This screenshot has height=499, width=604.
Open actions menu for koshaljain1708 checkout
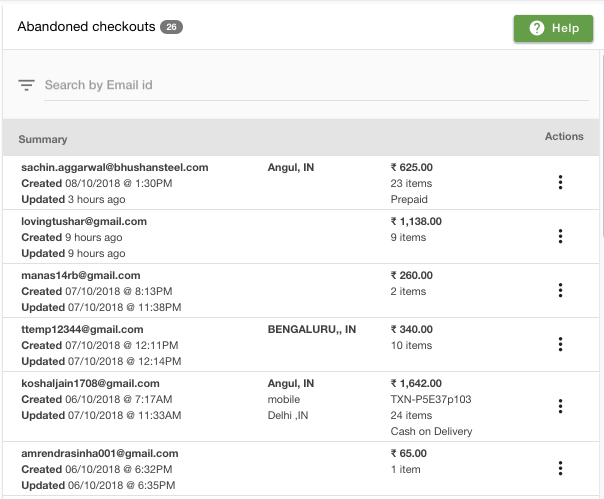(560, 406)
